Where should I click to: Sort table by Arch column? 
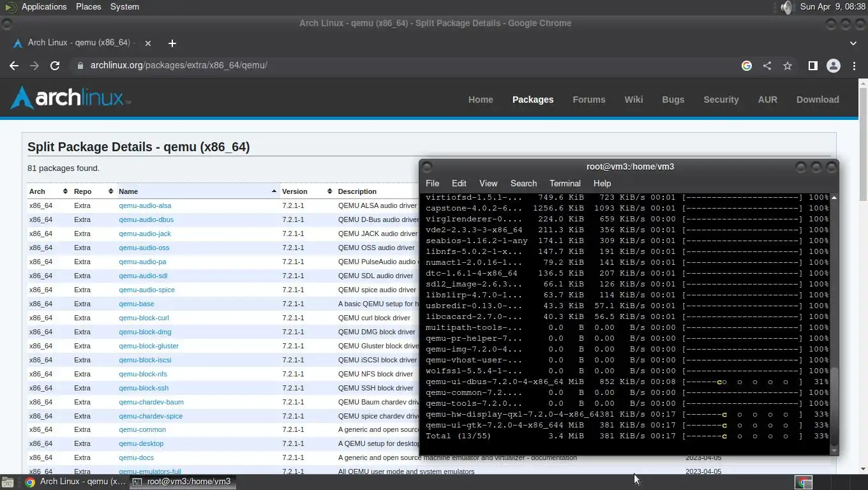point(48,191)
